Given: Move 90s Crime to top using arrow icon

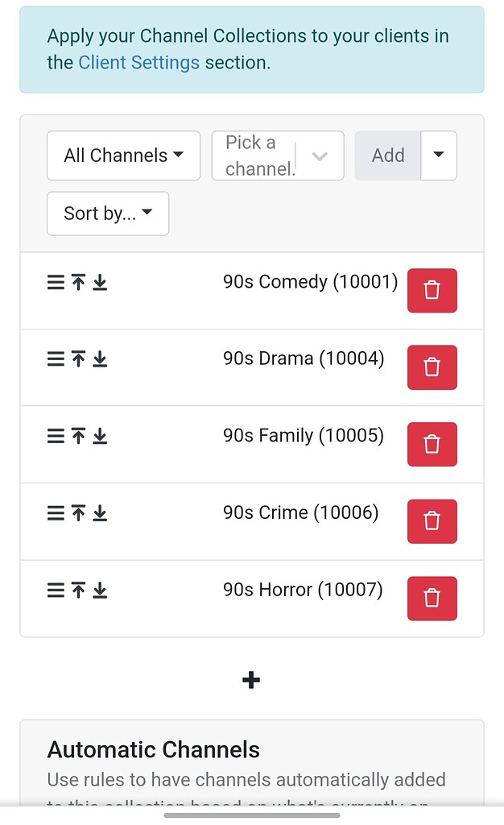Looking at the screenshot, I should tap(76, 512).
